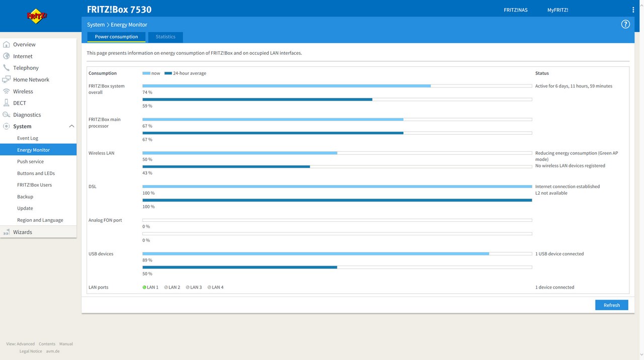Open the three-dot options menu
Image resolution: width=644 pixels, height=360 pixels.
pos(633,10)
